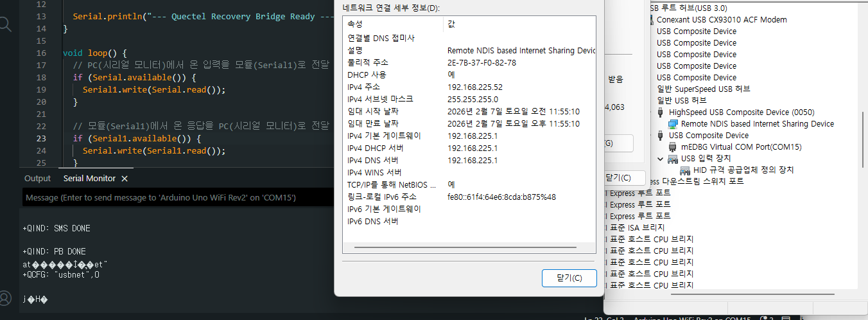Select the Remote NDIS Internet Sharing Device icon
868x320 pixels.
673,124
